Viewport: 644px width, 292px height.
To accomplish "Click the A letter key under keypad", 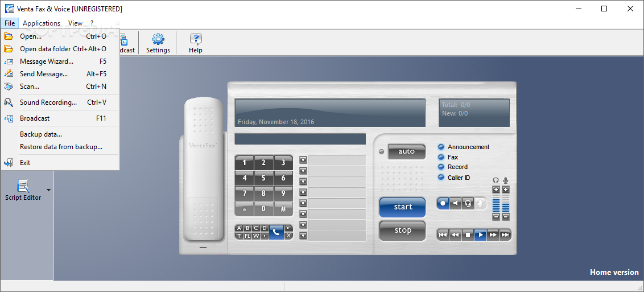I will 239,228.
